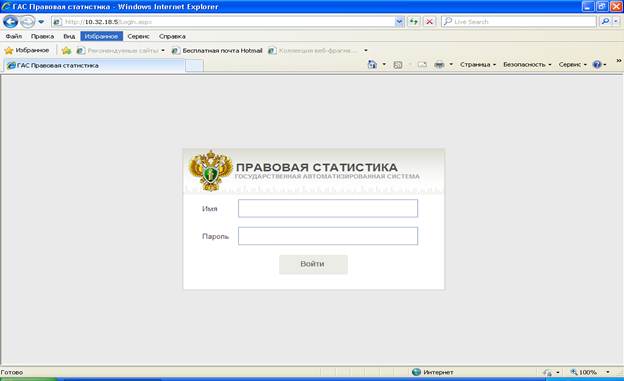
Task: Refresh the page with green arrows icon
Action: click(x=414, y=22)
